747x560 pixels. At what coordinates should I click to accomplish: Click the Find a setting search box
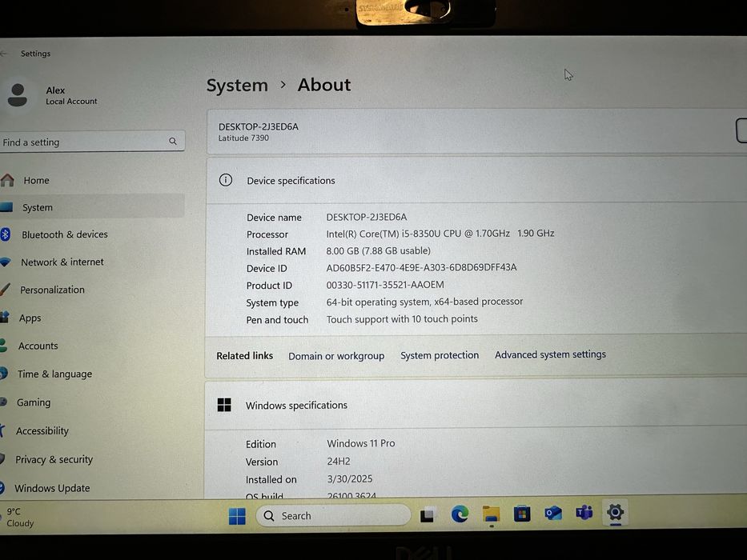click(x=91, y=142)
